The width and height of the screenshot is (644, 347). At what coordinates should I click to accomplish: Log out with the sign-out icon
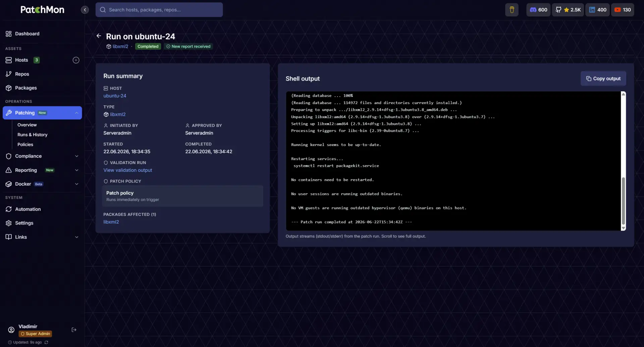[x=74, y=330]
